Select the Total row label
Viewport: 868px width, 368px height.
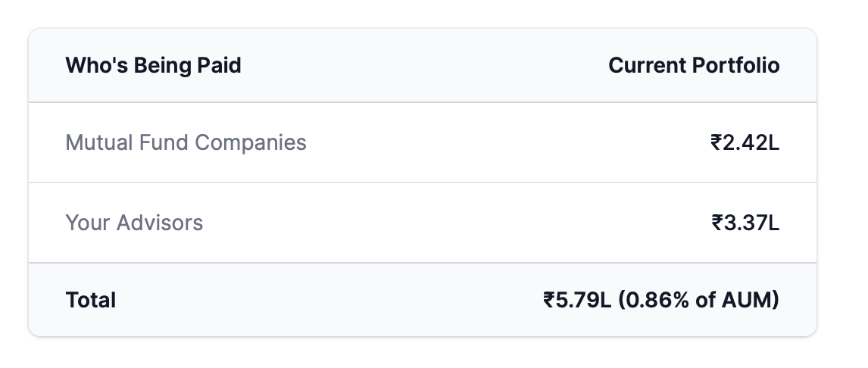(91, 301)
